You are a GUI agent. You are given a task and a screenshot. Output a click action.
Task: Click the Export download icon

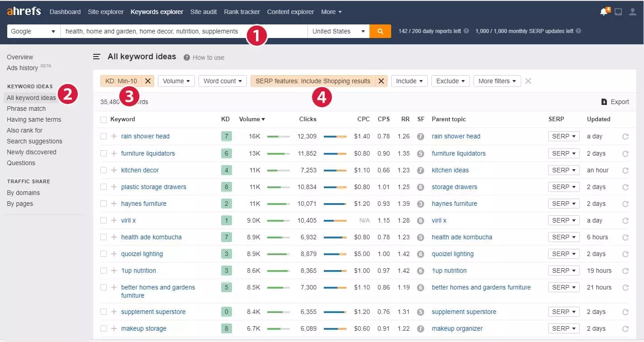coord(604,102)
